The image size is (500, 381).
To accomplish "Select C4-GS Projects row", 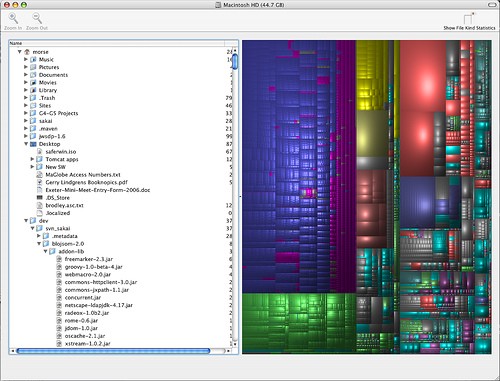I will tap(121, 113).
